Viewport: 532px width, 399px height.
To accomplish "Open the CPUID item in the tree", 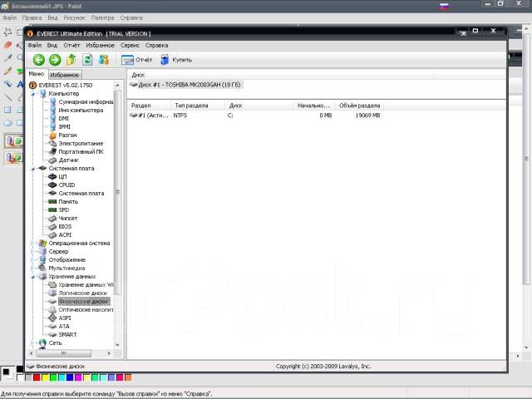I will (x=68, y=185).
